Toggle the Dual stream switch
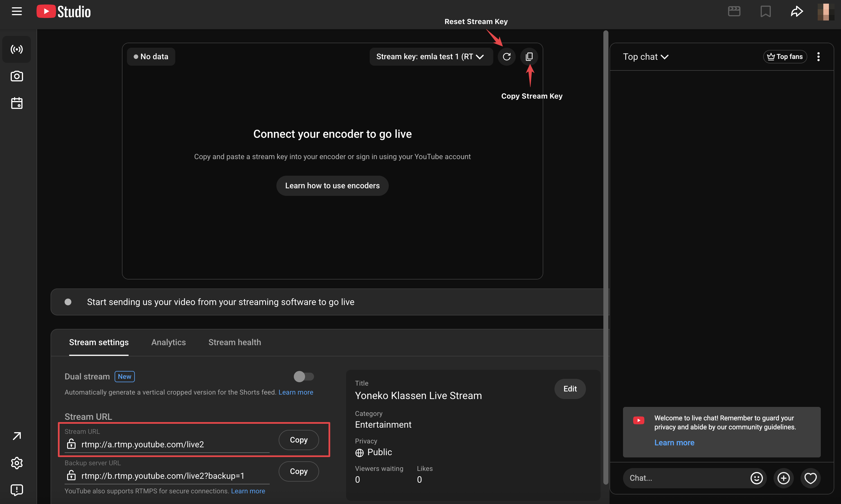 (304, 376)
